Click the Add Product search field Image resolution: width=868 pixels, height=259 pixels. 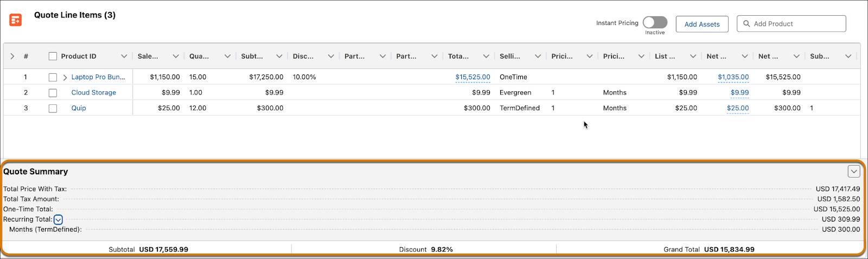(x=792, y=24)
